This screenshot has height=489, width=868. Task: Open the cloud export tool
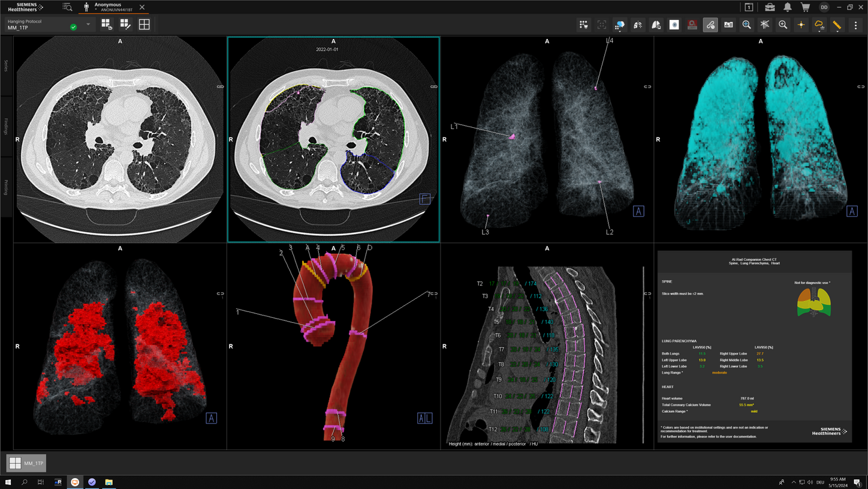click(x=818, y=25)
